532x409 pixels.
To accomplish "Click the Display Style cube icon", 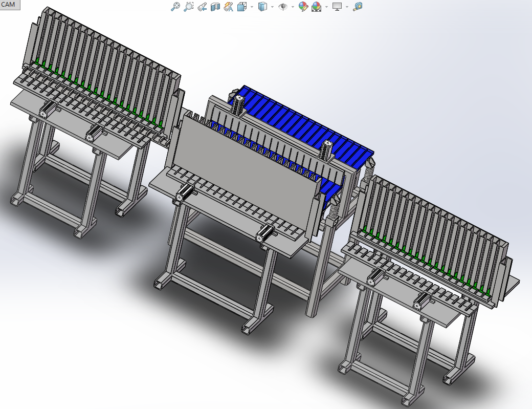I will (262, 7).
